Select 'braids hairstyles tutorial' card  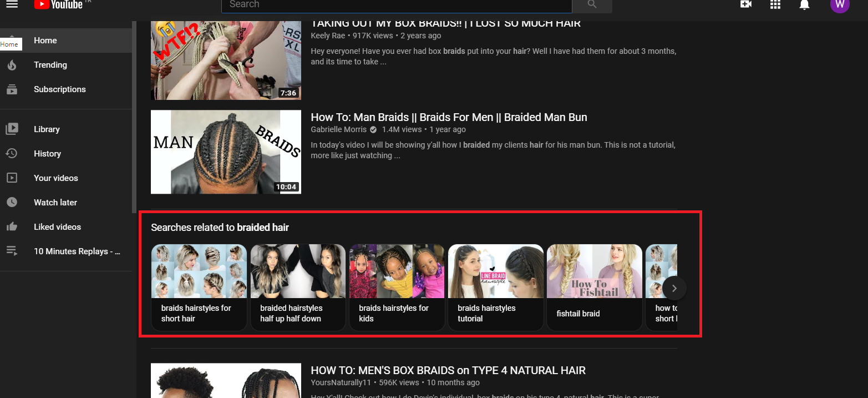(495, 288)
